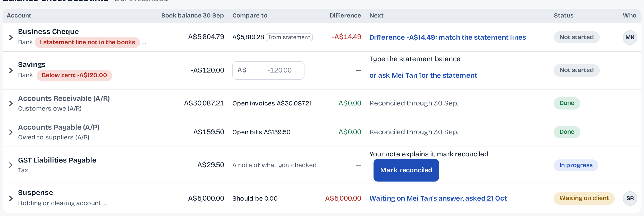This screenshot has width=644, height=216.
Task: Click the Savings statement balance input field
Action: (268, 70)
